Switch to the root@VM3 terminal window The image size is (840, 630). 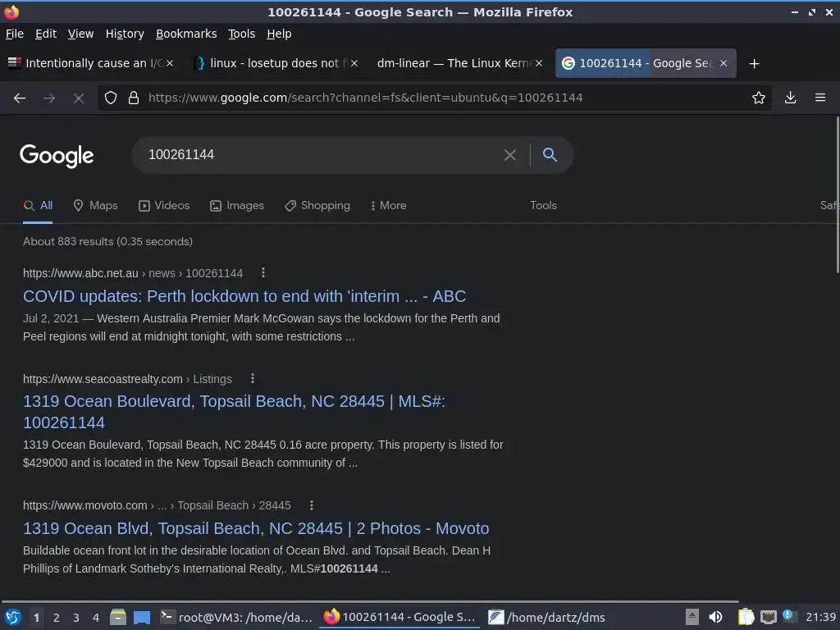click(x=236, y=618)
